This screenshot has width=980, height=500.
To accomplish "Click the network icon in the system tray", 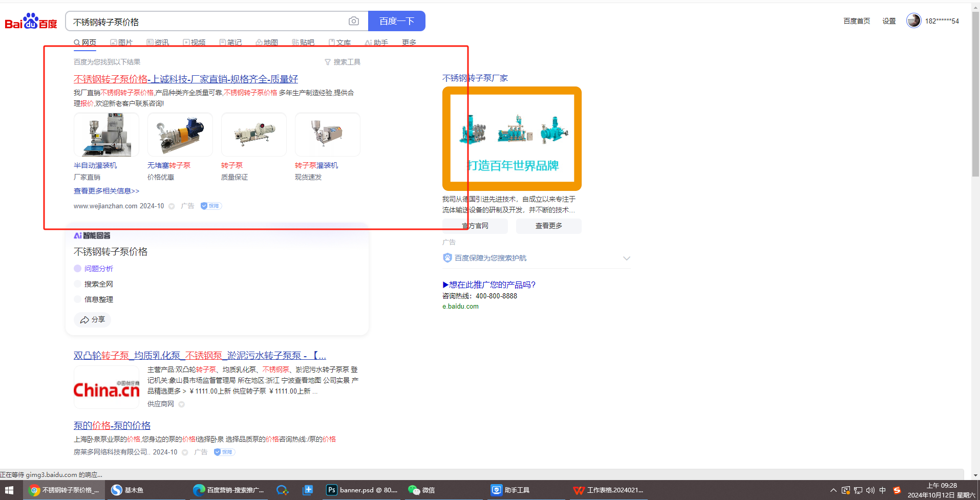I will (x=858, y=490).
